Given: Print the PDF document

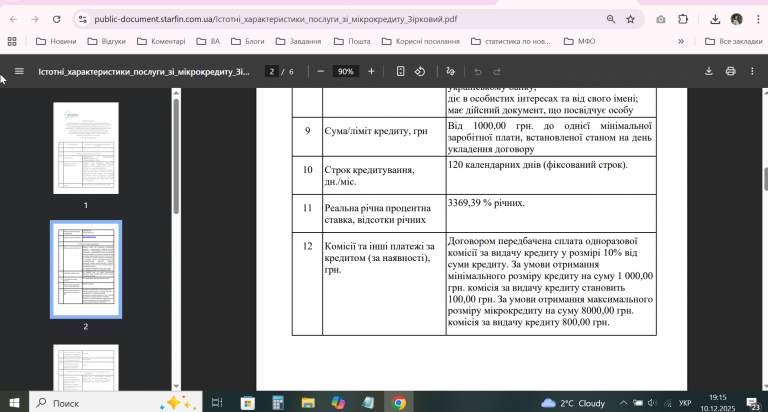Looking at the screenshot, I should 730,72.
